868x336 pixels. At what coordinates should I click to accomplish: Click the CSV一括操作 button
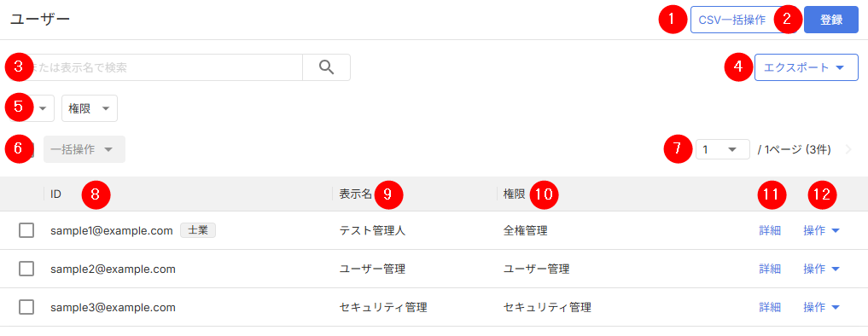pos(732,20)
